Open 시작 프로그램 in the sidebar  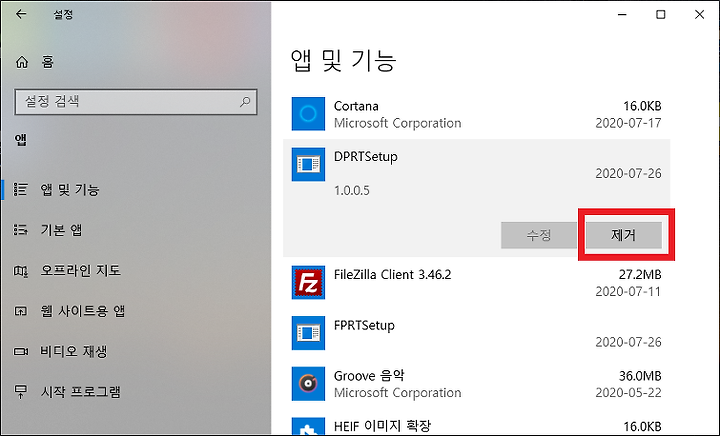click(x=81, y=392)
